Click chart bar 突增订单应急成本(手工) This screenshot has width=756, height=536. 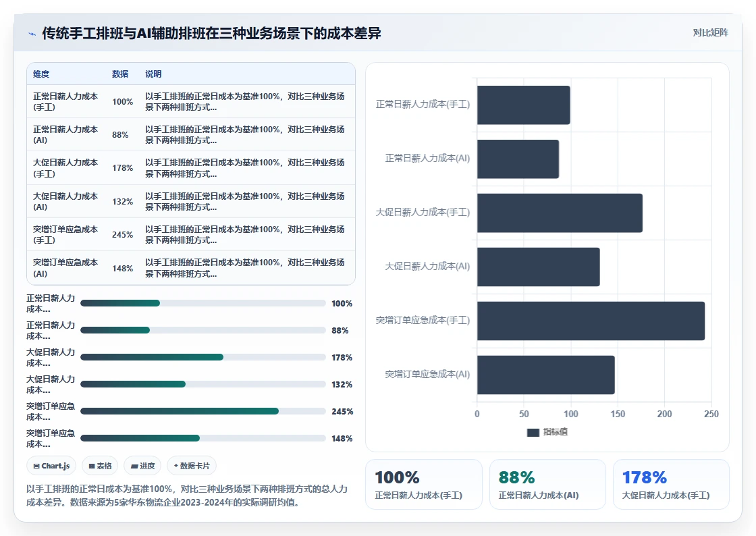591,321
